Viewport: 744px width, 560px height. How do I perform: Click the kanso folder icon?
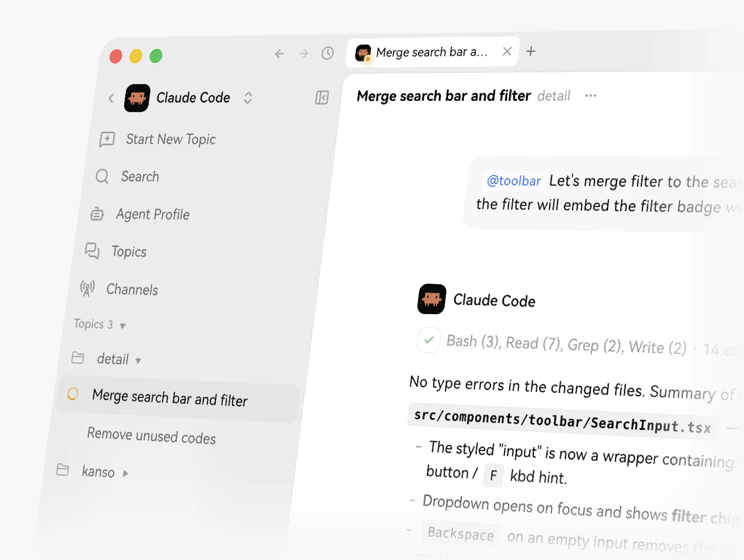pos(63,469)
